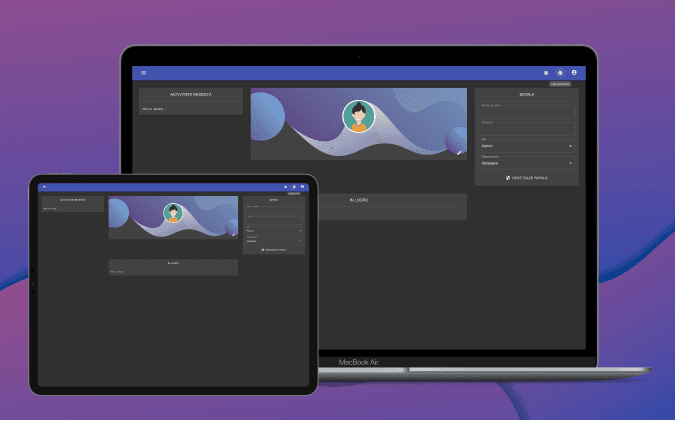
Task: Click the in-progress card heading on the tablet
Action: point(173,263)
